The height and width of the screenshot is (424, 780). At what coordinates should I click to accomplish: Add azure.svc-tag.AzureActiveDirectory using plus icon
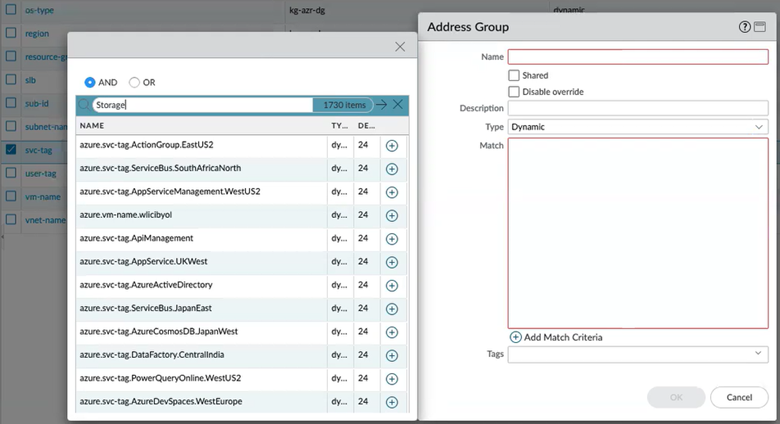tap(391, 286)
